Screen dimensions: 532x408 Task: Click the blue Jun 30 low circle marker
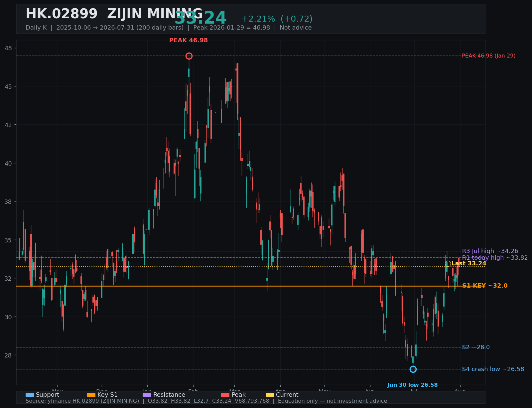click(413, 369)
